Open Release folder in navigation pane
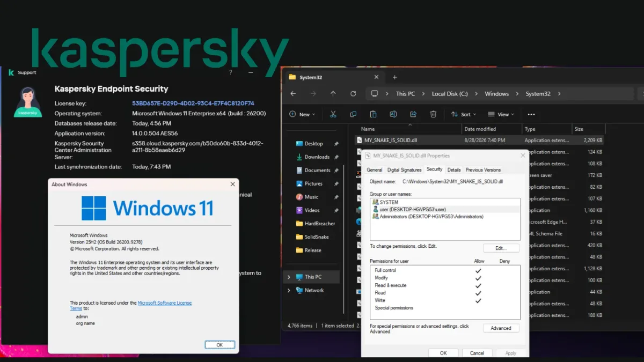This screenshot has width=644, height=362. 309,250
